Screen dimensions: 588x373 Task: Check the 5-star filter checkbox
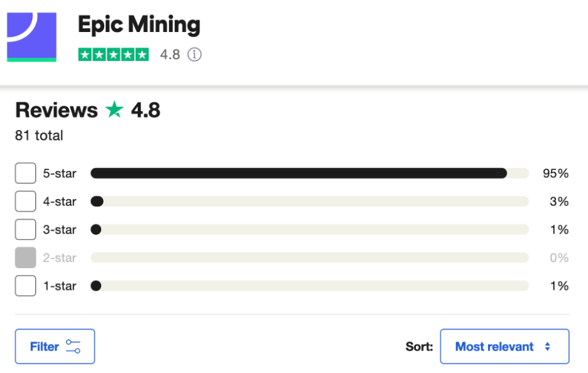tap(26, 173)
